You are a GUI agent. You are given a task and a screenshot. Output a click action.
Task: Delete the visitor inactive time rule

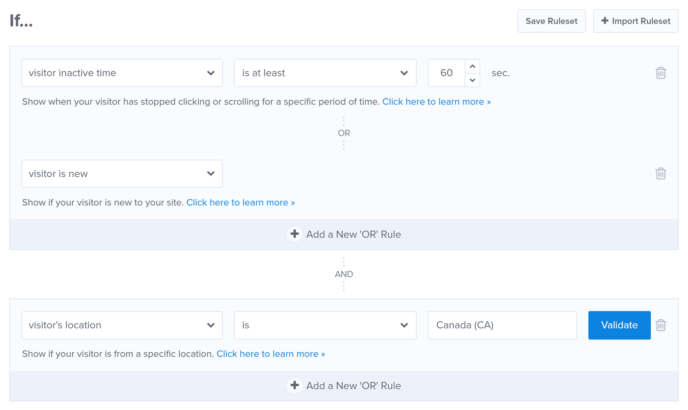coord(660,72)
